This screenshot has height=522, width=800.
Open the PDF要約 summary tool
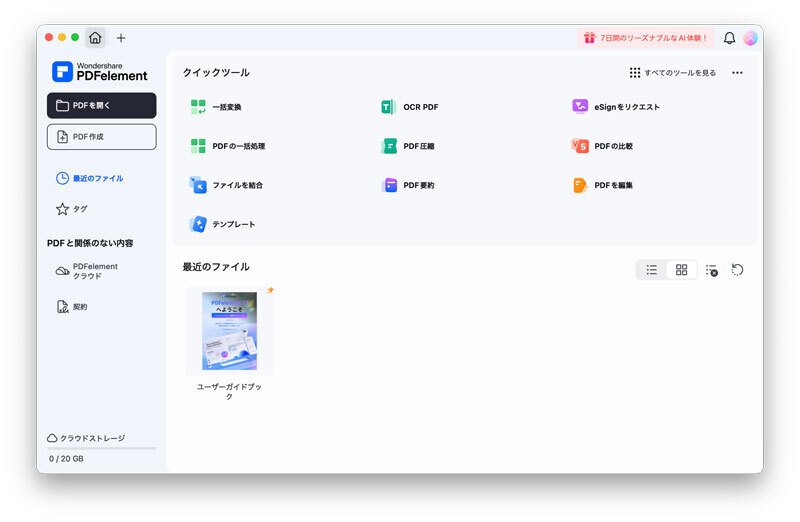point(408,185)
